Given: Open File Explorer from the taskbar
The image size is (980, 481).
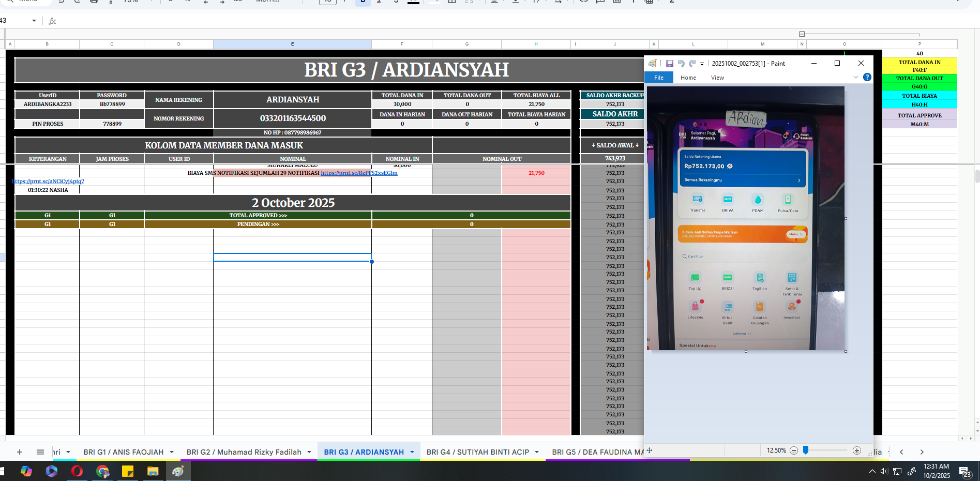Looking at the screenshot, I should tap(153, 471).
